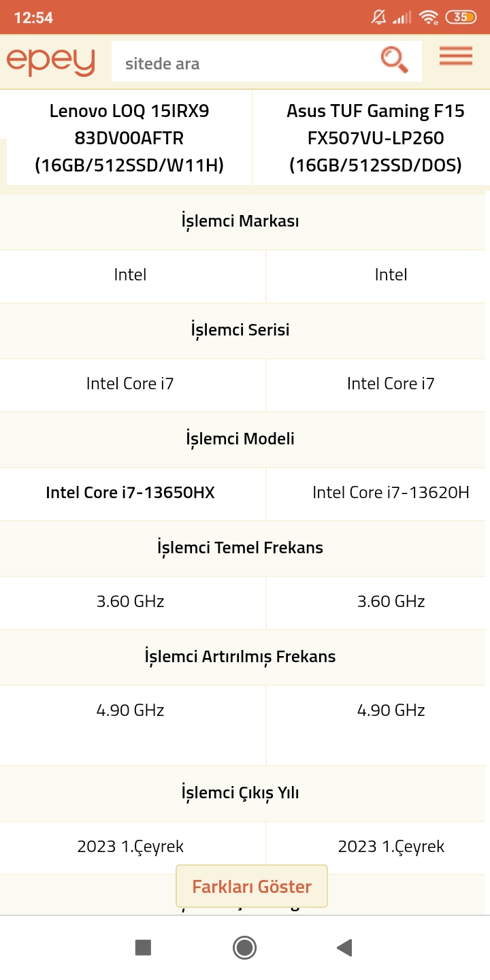Image resolution: width=490 pixels, height=980 pixels.
Task: Tap the İşlemci Serisi row header
Action: pos(240,330)
